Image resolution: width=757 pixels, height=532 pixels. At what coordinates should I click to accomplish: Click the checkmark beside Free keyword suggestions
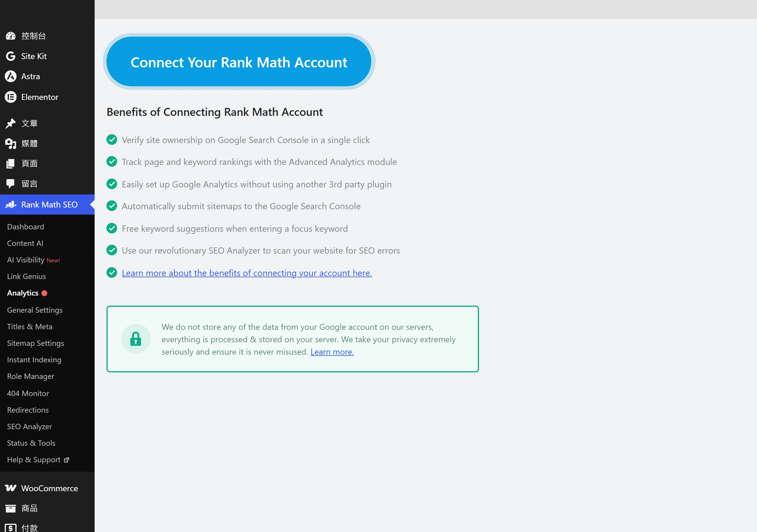point(112,228)
